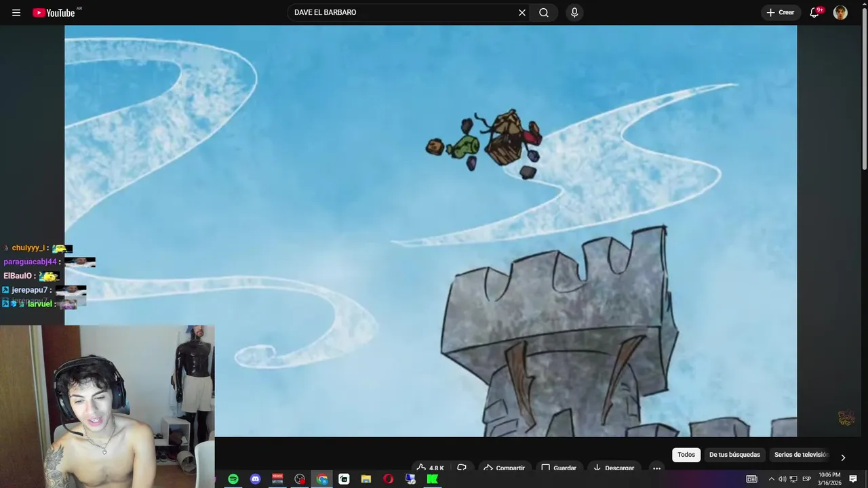
Task: Open Voicemeeter from the taskbar
Action: click(277, 479)
